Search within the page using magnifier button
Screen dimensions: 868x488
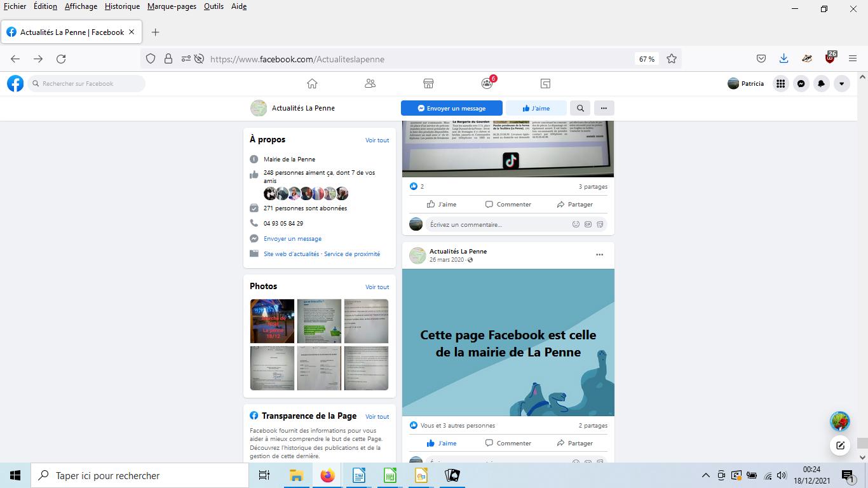580,108
